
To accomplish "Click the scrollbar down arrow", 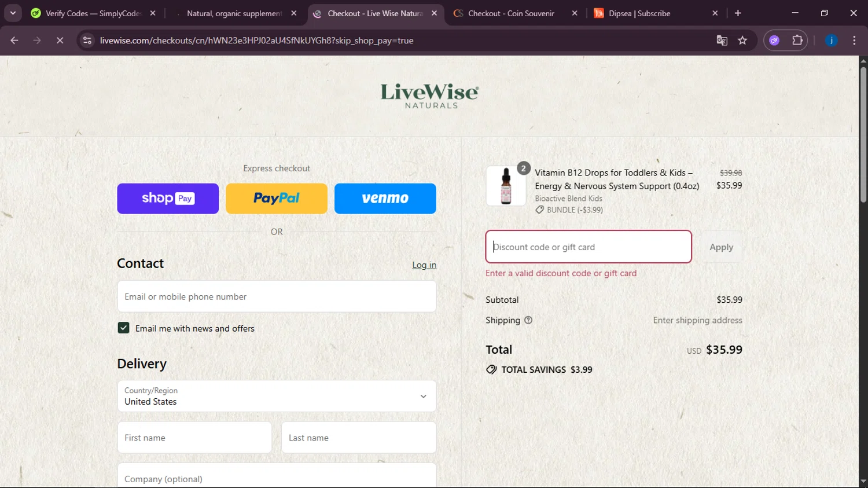I will tap(863, 482).
